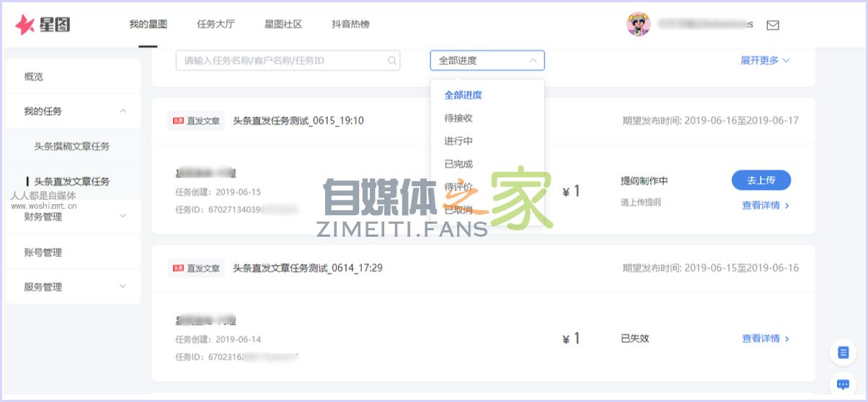
Task: Choose 已完成 from progress list
Action: (459, 164)
